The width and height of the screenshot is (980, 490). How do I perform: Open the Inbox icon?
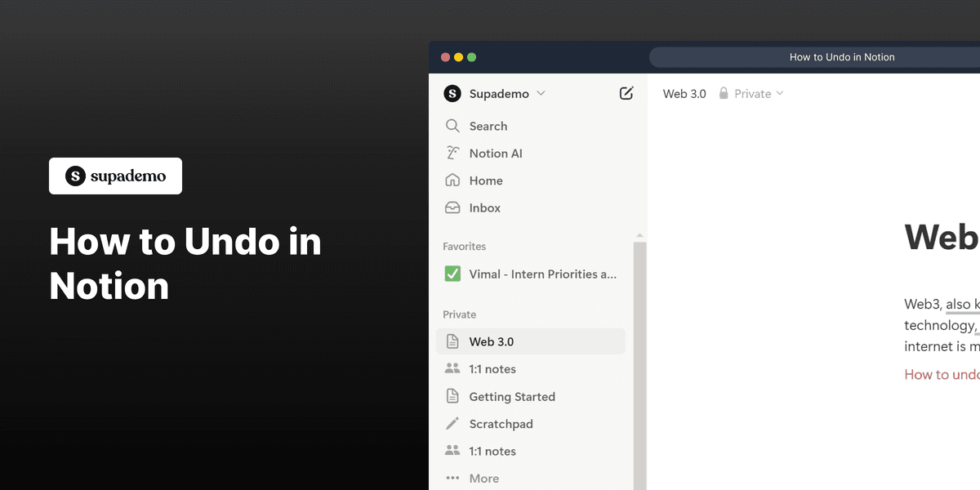452,207
